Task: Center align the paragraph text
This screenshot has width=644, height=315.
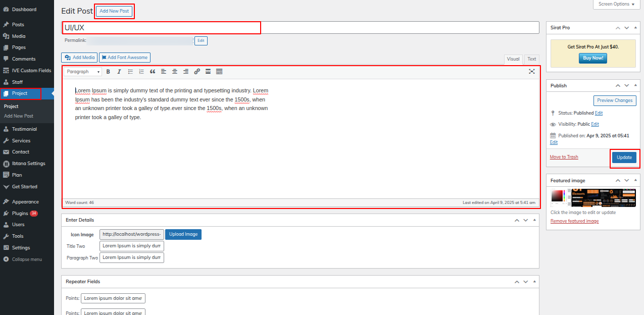Action: point(175,72)
